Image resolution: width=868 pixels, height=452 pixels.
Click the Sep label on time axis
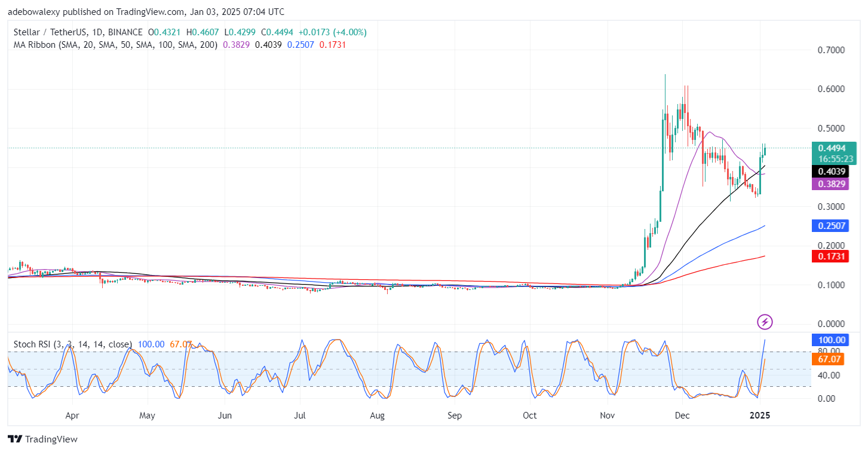[455, 414]
